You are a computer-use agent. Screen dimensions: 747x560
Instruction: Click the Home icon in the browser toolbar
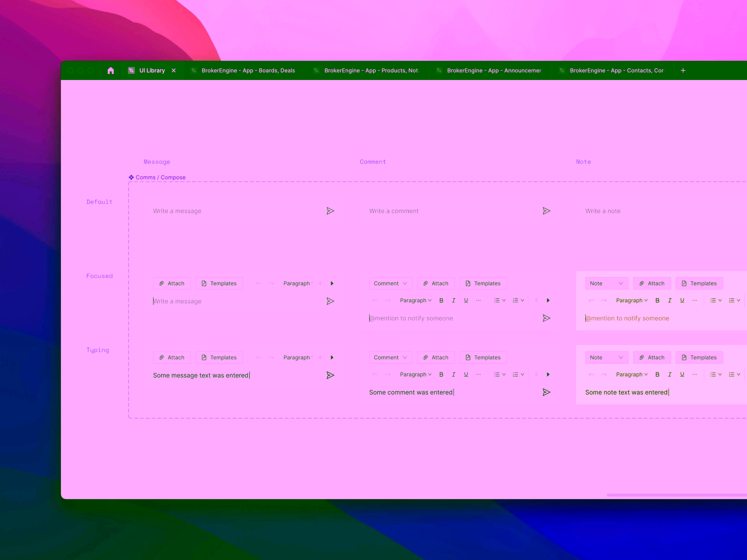point(111,70)
